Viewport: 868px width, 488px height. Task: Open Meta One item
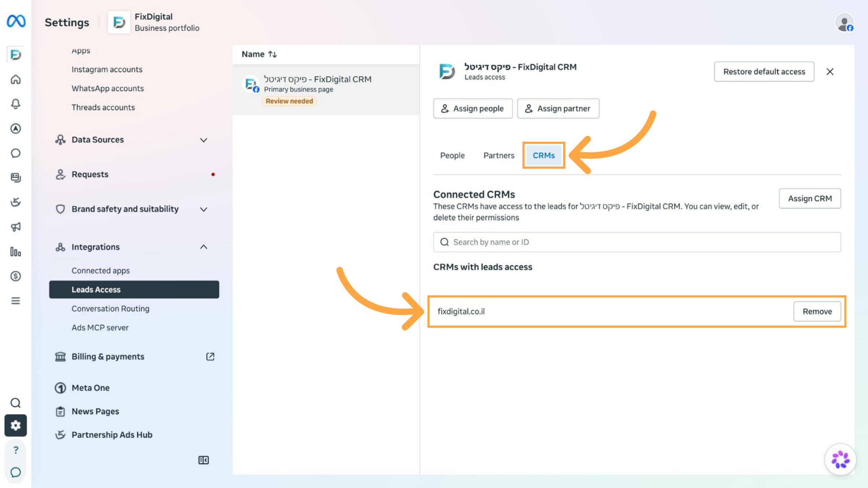click(x=90, y=388)
